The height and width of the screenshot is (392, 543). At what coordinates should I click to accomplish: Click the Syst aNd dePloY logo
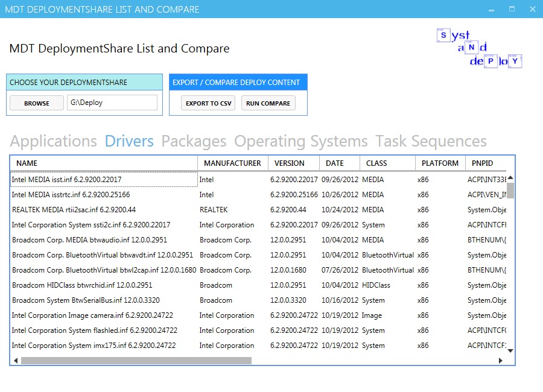479,48
